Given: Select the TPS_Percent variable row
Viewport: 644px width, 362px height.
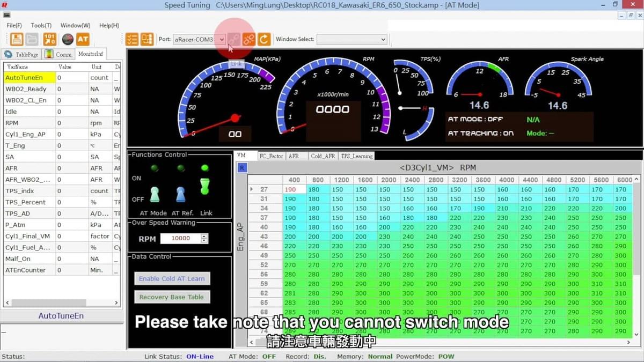Looking at the screenshot, I should 62,202.
